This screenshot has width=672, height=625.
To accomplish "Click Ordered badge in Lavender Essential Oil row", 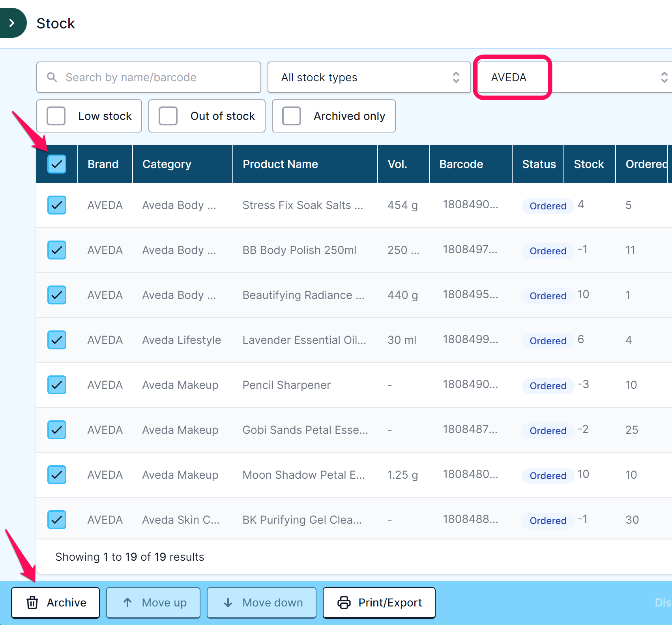I will (x=548, y=341).
